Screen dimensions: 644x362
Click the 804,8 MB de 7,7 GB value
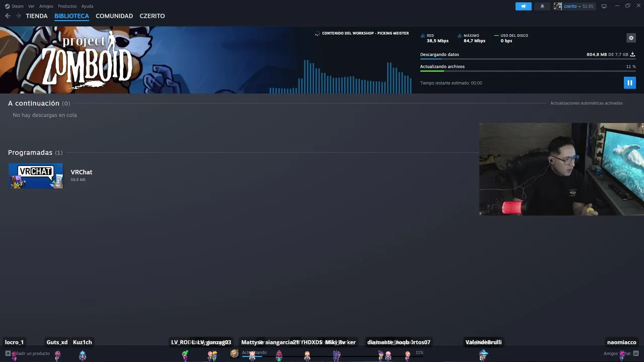tap(607, 54)
